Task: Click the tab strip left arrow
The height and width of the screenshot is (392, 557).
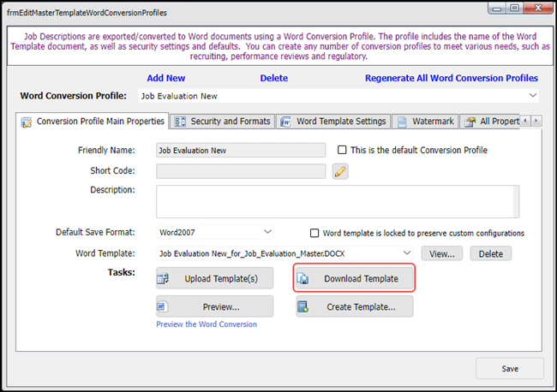Action: click(x=525, y=121)
